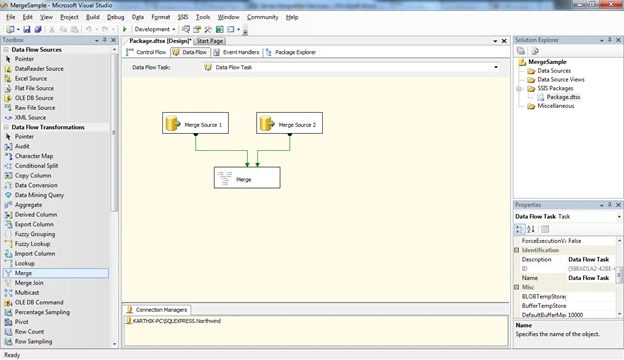Select Percentage Sampling transformation
Viewport: 624px width, 360px height.
point(42,312)
